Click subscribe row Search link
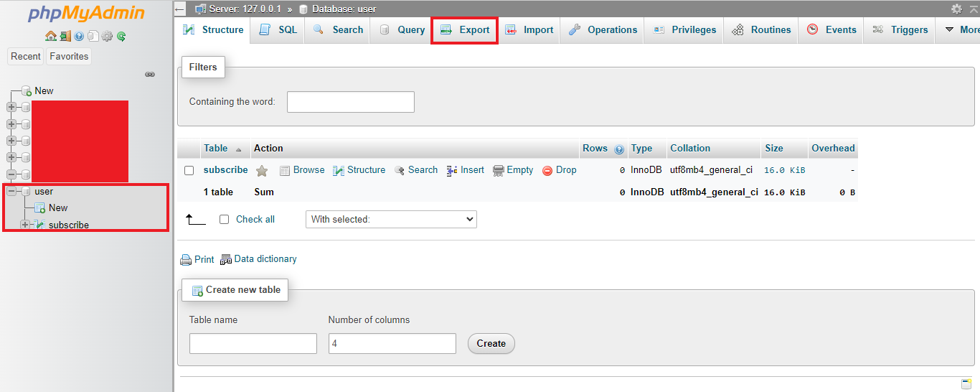Image resolution: width=980 pixels, height=392 pixels. pos(416,170)
